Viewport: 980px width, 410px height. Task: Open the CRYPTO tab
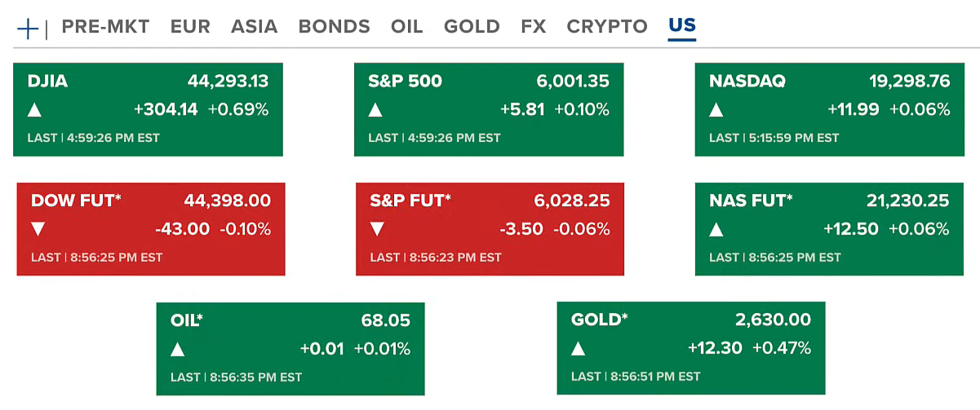607,26
